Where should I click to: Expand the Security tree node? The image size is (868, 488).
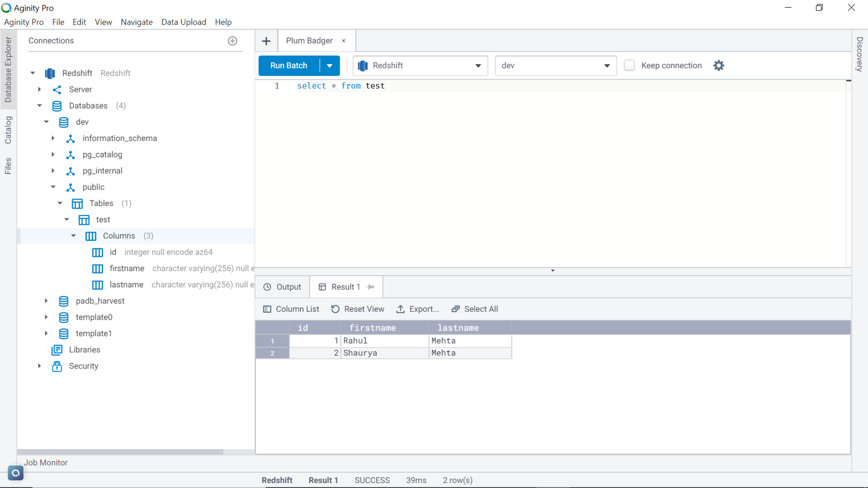point(39,366)
